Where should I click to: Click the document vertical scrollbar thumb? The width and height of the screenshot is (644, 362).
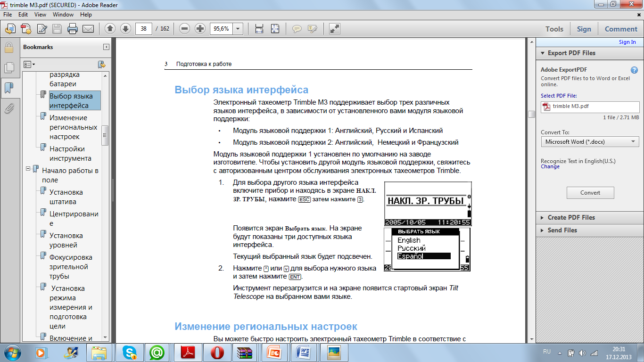[x=531, y=115]
